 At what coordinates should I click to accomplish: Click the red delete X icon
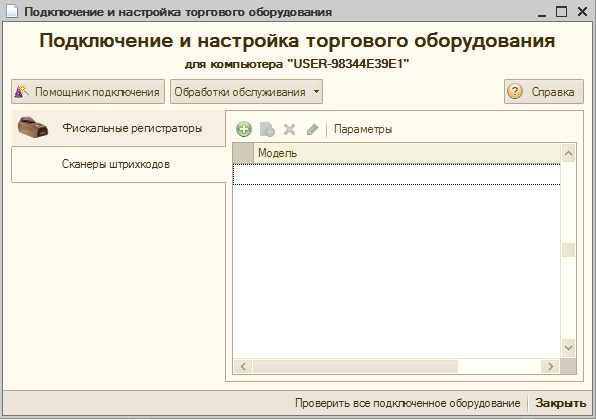click(289, 129)
